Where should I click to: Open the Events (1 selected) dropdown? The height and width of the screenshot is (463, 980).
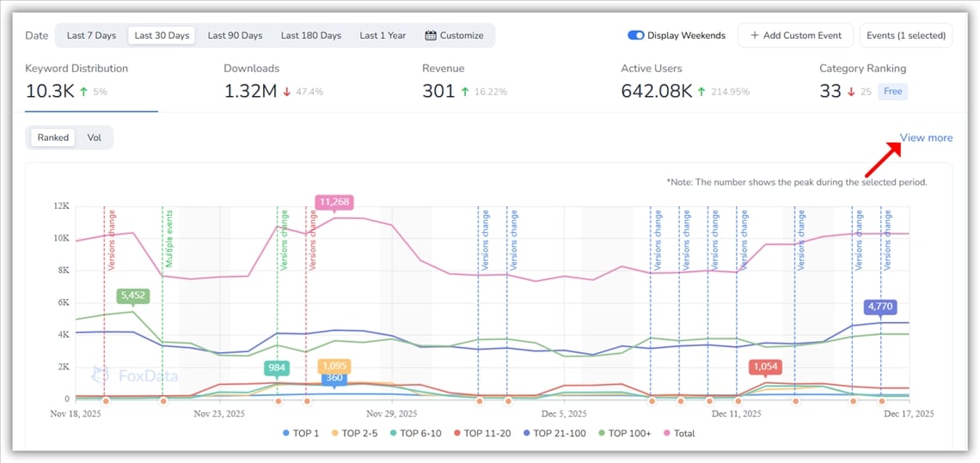pyautogui.click(x=905, y=35)
